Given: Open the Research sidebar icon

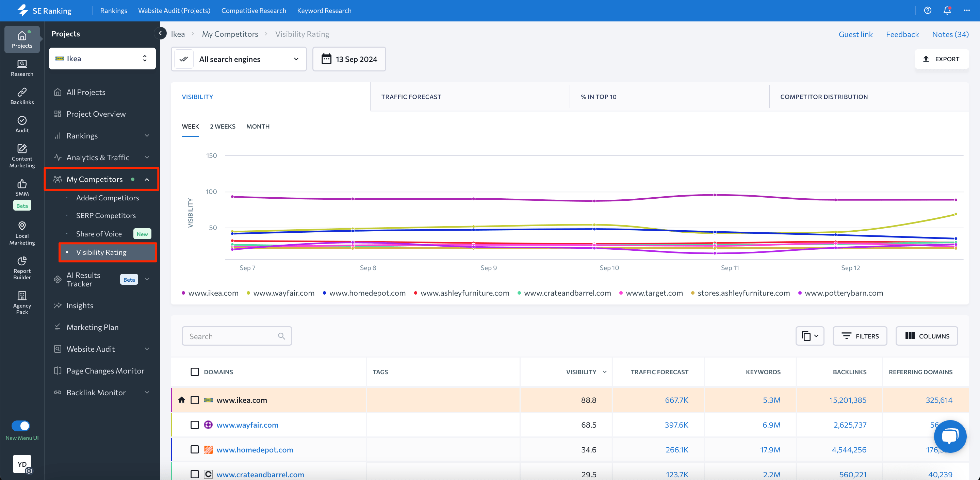Looking at the screenshot, I should click(22, 68).
